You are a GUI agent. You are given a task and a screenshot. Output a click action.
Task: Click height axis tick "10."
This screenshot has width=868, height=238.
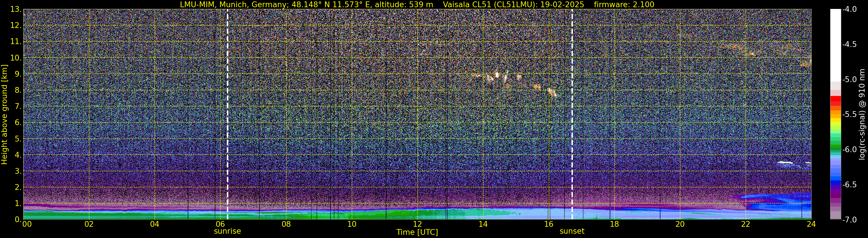16,58
